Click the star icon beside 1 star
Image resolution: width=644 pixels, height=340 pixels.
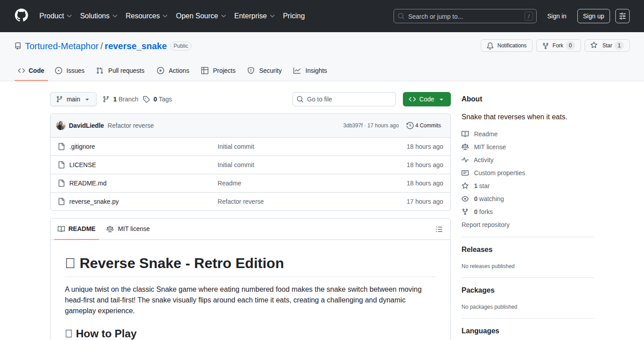pos(465,186)
